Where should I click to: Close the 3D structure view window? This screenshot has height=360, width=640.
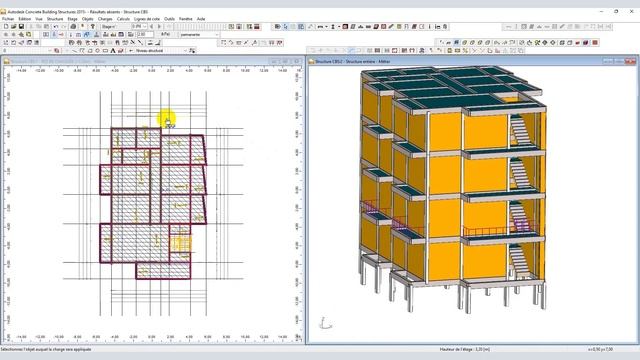tap(631, 61)
